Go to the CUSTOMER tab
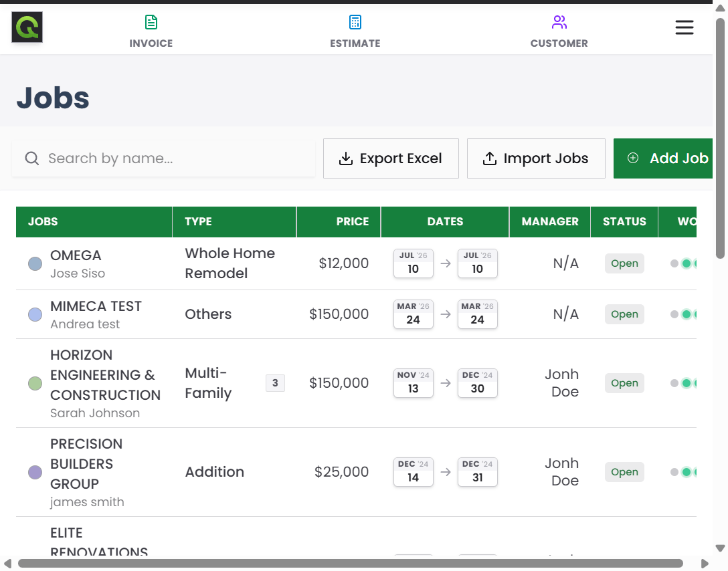The image size is (728, 571). (559, 31)
